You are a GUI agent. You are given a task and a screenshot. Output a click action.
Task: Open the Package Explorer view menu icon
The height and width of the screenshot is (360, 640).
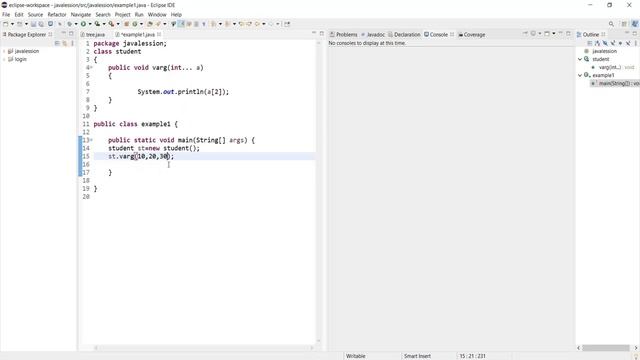[72, 43]
